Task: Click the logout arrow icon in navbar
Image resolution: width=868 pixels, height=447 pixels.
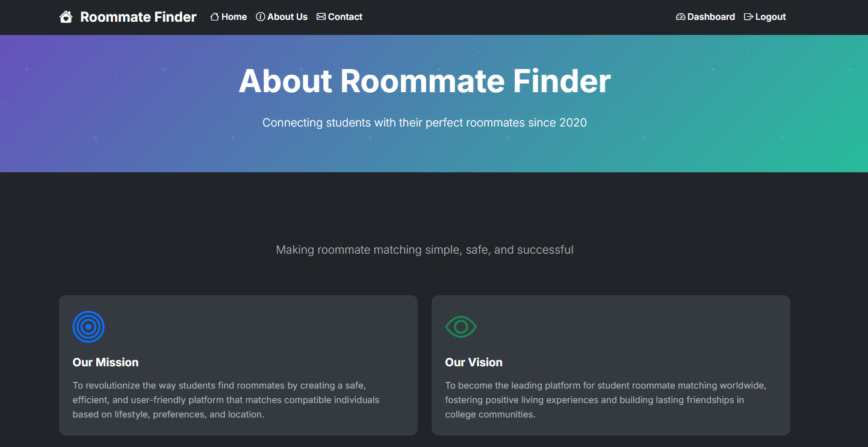Action: 747,16
